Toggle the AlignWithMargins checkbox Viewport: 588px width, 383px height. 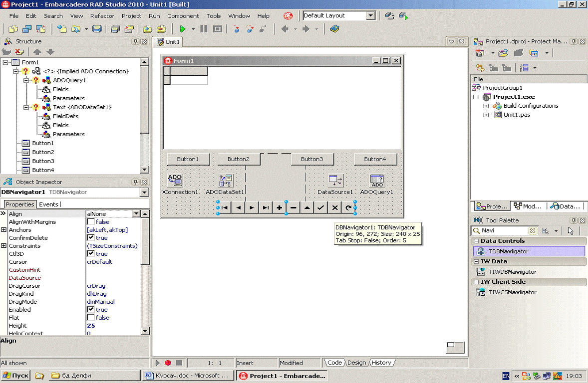click(x=91, y=222)
